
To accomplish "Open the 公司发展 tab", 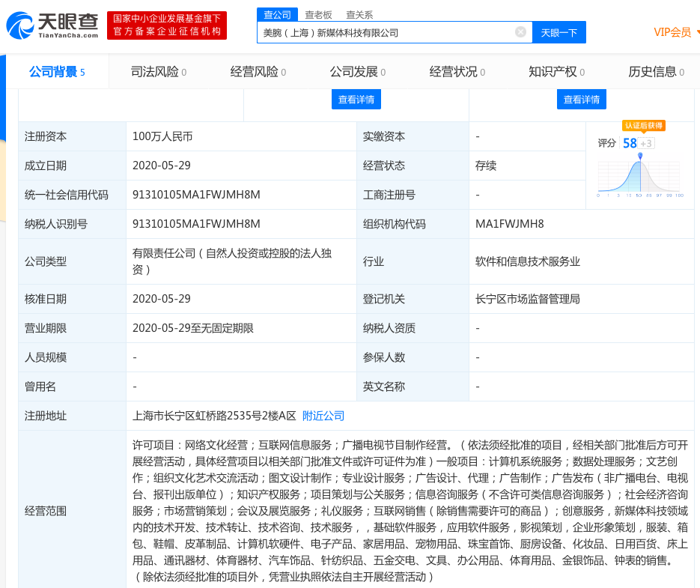I will point(358,71).
